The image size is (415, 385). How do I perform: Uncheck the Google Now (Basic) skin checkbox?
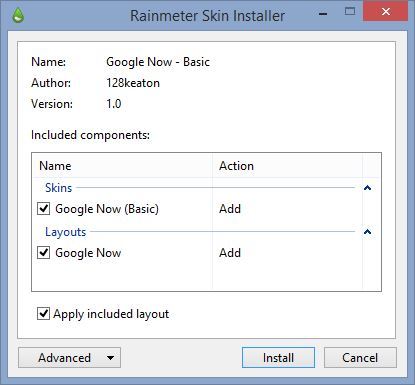coord(43,209)
